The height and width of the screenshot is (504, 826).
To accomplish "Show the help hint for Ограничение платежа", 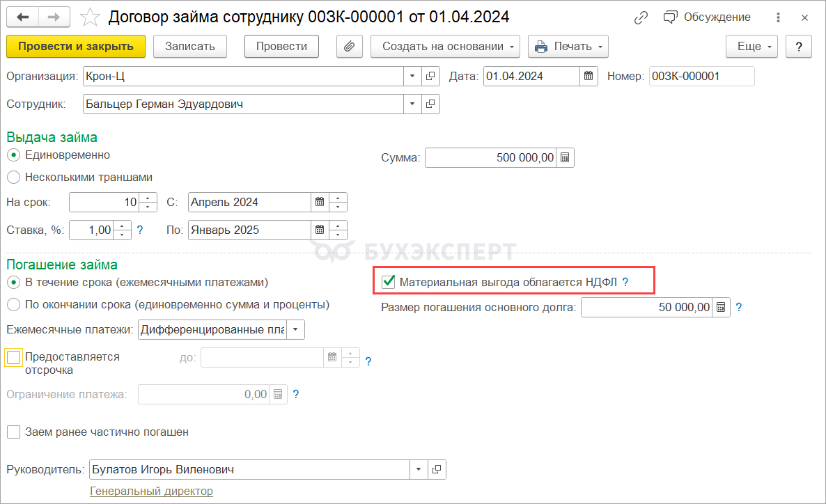I will pyautogui.click(x=296, y=395).
